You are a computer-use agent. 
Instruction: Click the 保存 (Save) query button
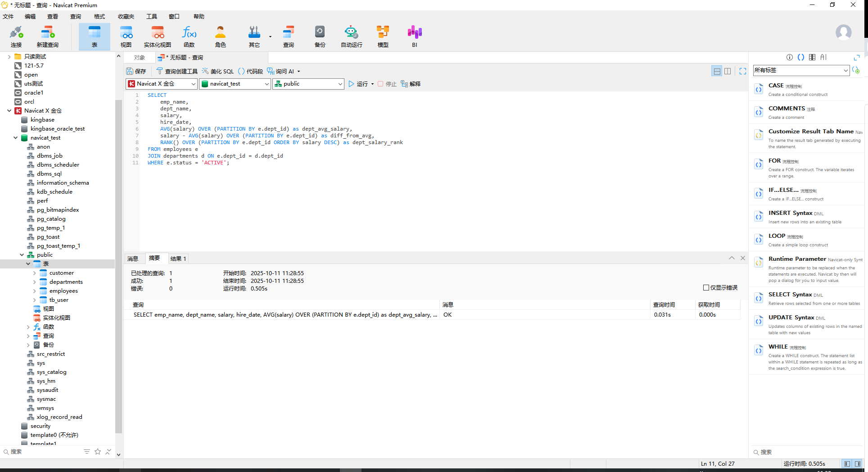tap(136, 71)
